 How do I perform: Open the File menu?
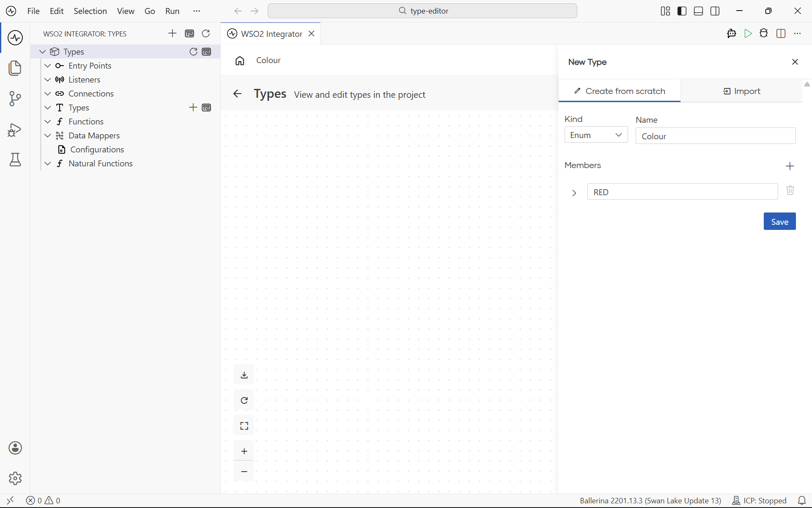(x=33, y=11)
